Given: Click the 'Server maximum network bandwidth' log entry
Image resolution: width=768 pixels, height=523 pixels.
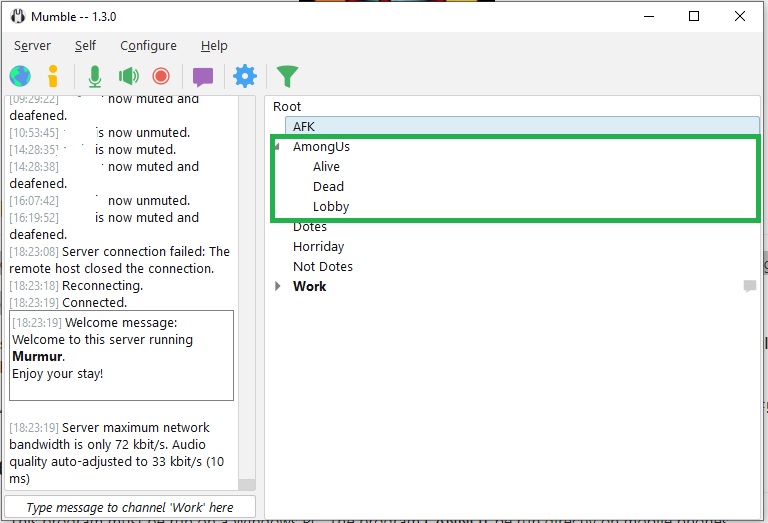Looking at the screenshot, I should click(x=117, y=453).
